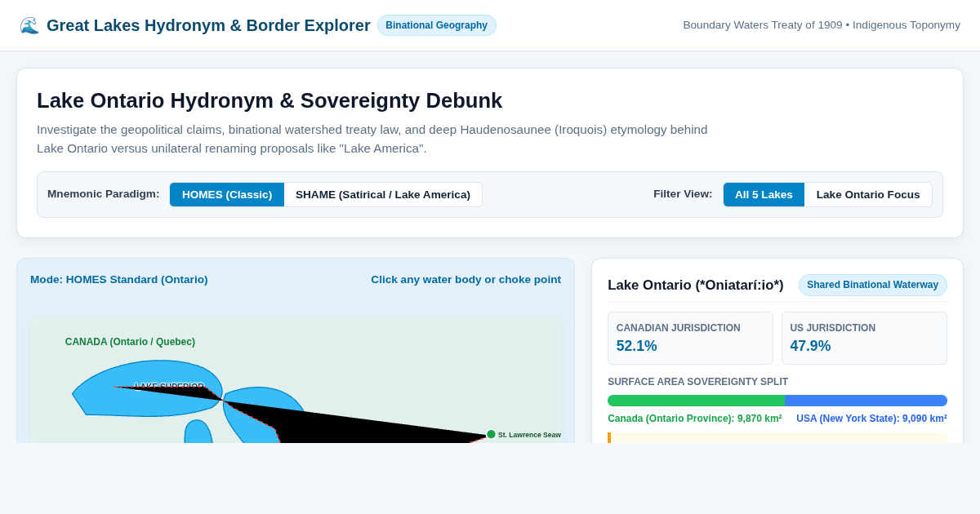Click the 'Lake Ontario (*Oniatarí:io*)' heading
The height and width of the screenshot is (514, 980).
695,285
